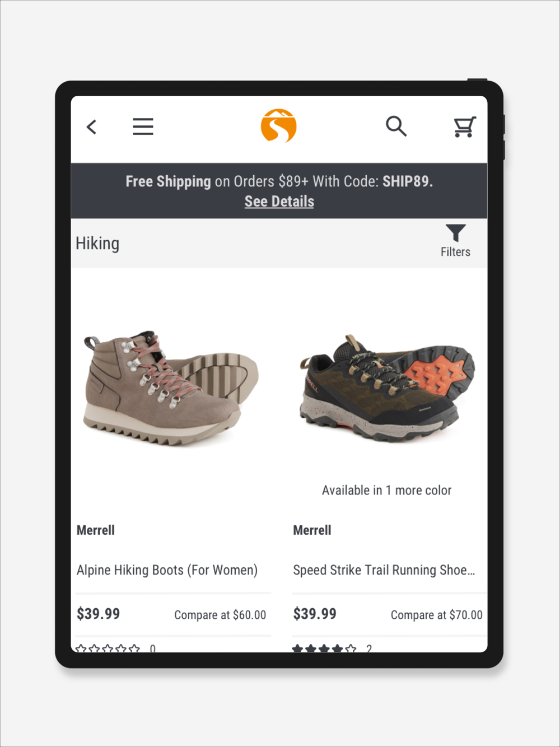Tap the Free Shipping promo banner text

point(279,181)
